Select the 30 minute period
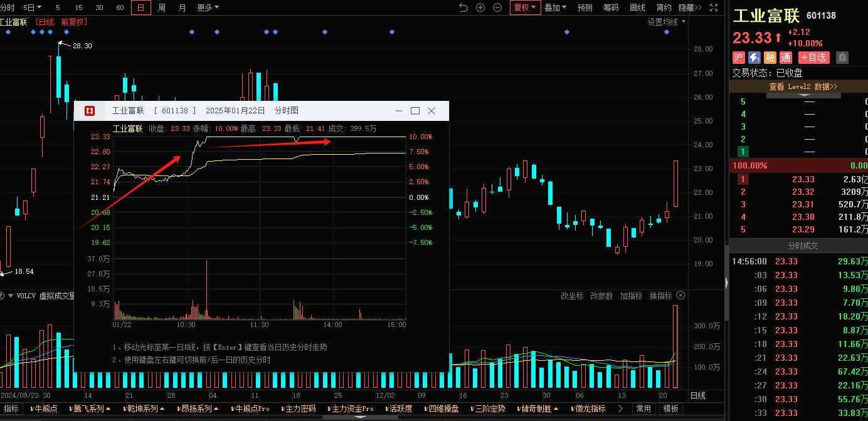Viewport: 868px width, 421px height. 99,8
